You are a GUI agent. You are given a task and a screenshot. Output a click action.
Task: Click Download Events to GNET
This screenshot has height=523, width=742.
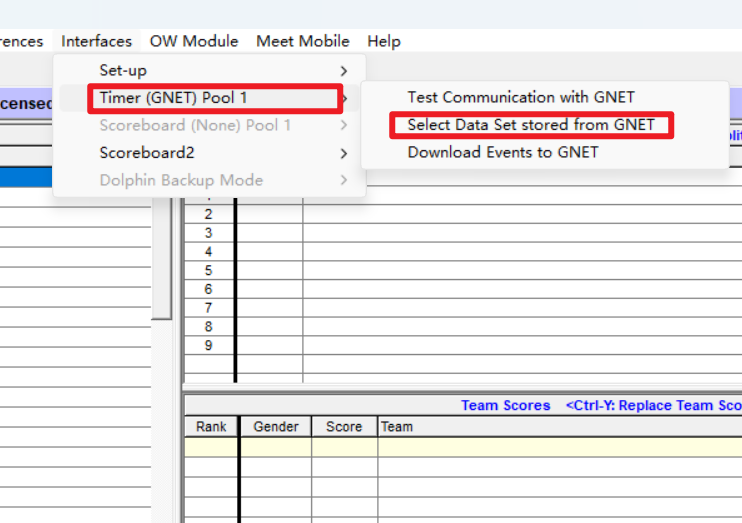click(503, 152)
